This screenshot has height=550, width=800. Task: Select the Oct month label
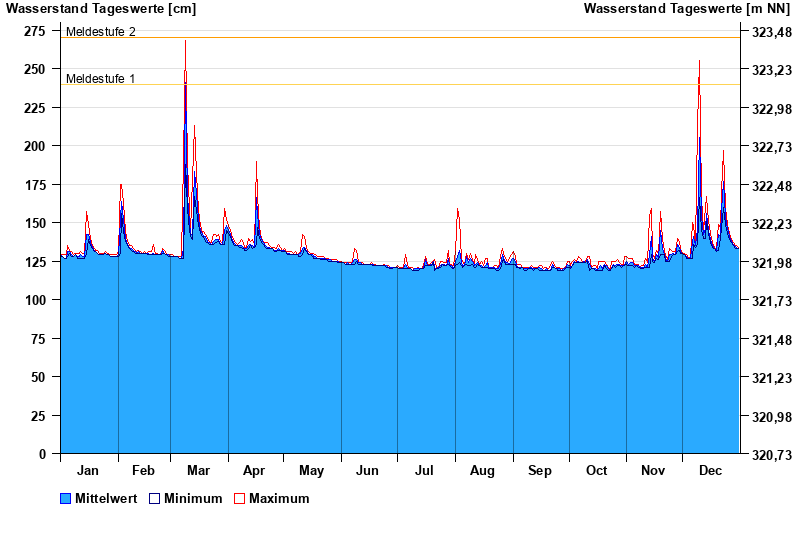click(596, 471)
